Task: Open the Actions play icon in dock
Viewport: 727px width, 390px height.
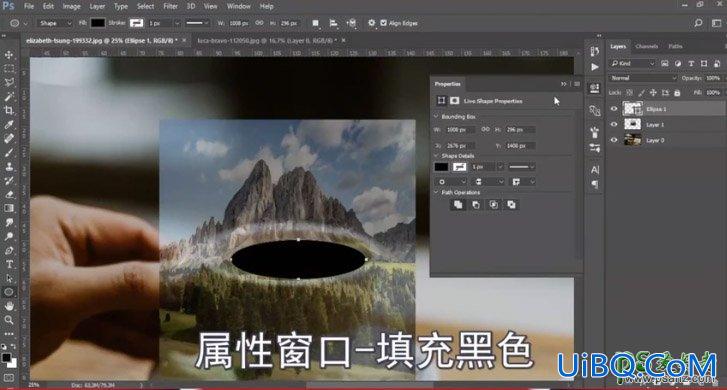Action: [595, 67]
